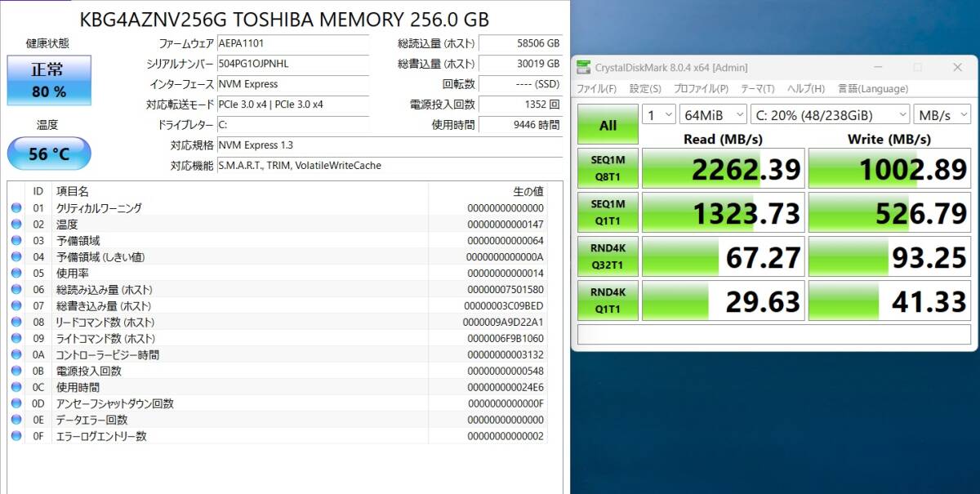Click status circle for ID 09 ライトコマンド数 row
Screen dimensions: 980x494
point(16,339)
